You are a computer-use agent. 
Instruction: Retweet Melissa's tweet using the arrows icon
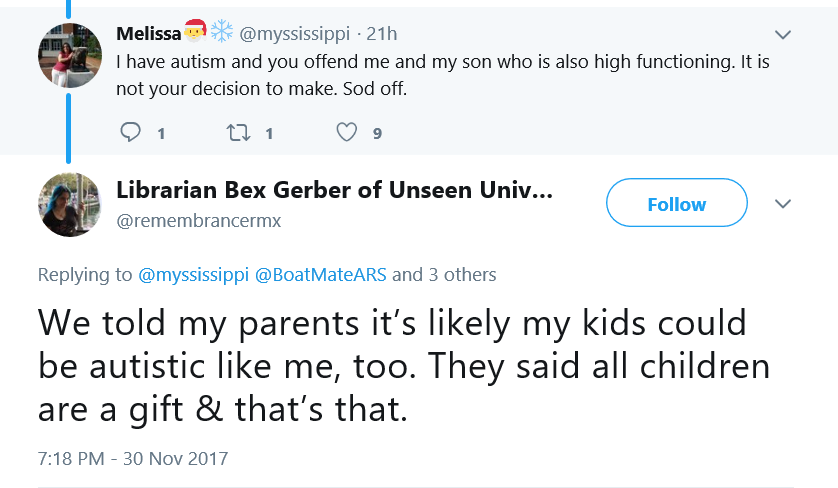238,132
